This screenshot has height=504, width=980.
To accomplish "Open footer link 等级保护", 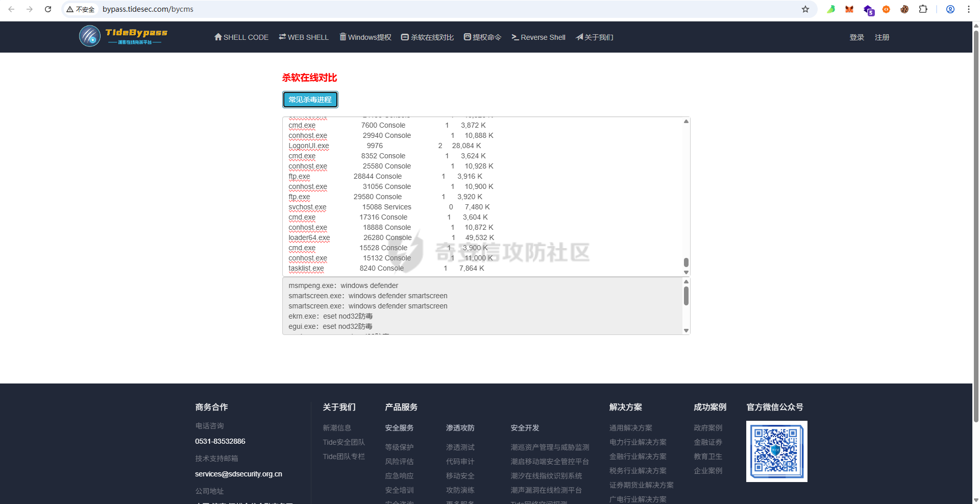I will [399, 447].
